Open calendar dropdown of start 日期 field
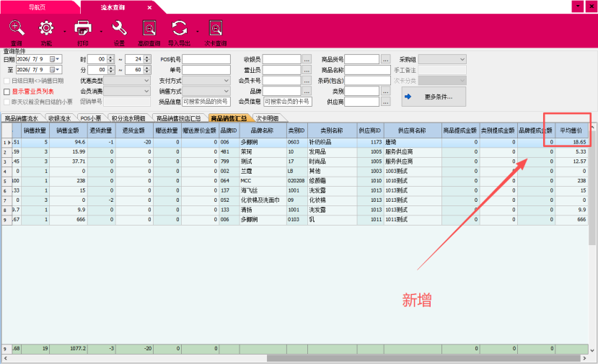The image size is (598, 364). click(x=56, y=59)
